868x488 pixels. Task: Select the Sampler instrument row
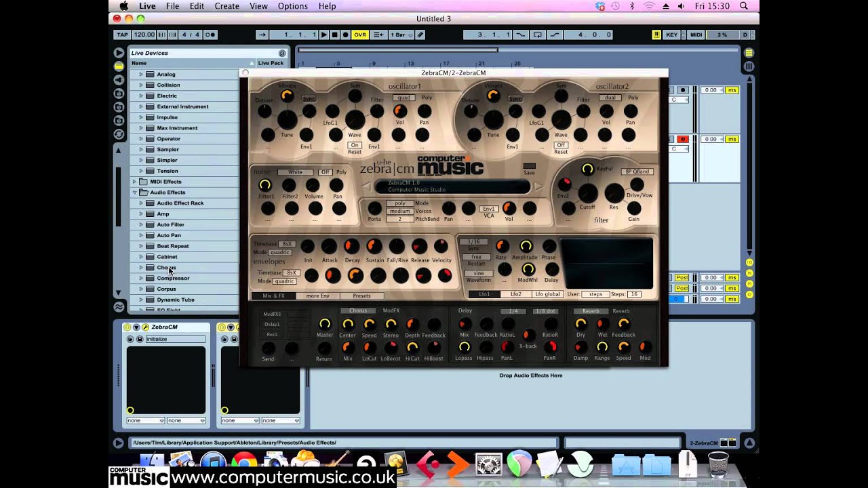tap(167, 150)
